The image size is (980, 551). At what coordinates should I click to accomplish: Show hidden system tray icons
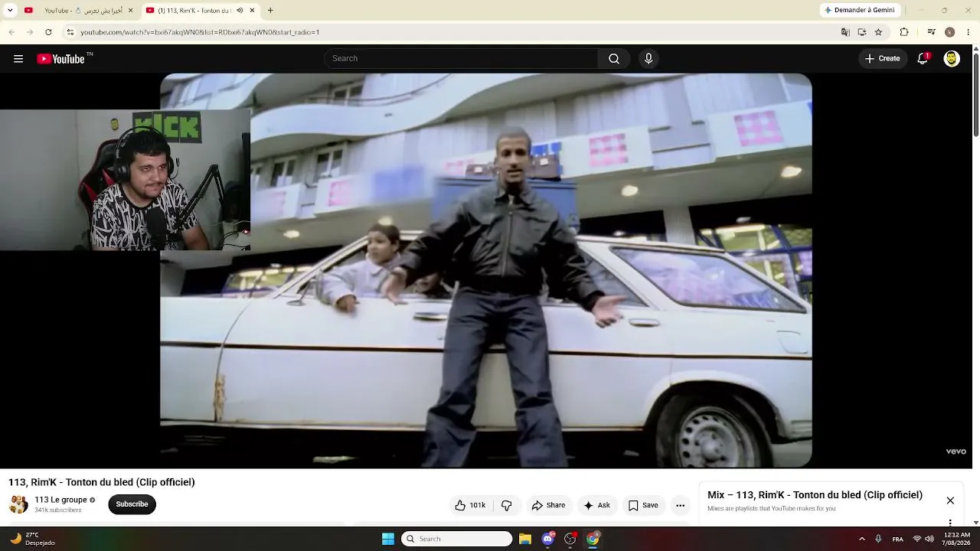click(x=861, y=539)
